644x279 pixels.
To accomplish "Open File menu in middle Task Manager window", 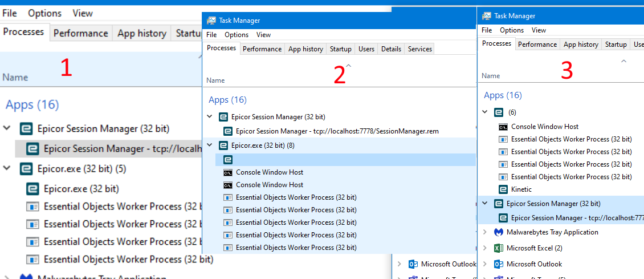I will [211, 34].
